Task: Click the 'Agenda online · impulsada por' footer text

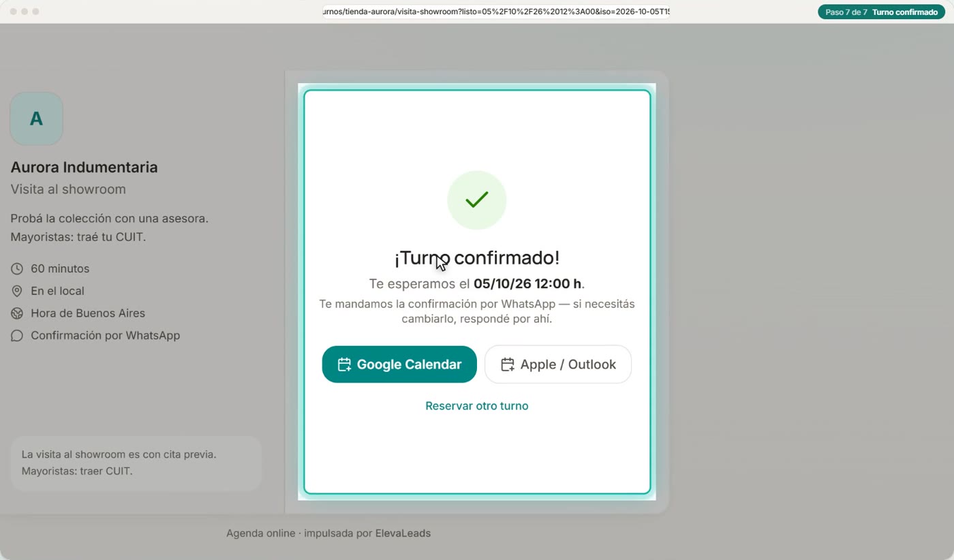Action: coord(299,533)
